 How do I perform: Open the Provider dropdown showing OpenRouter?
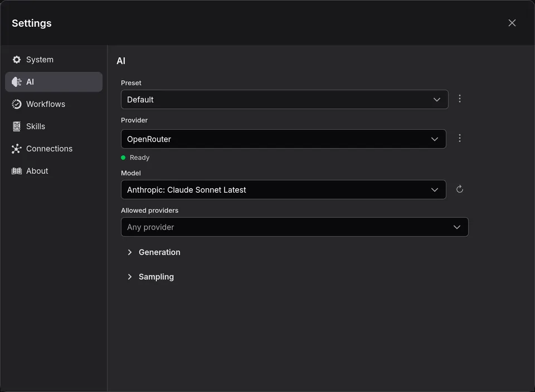(283, 139)
